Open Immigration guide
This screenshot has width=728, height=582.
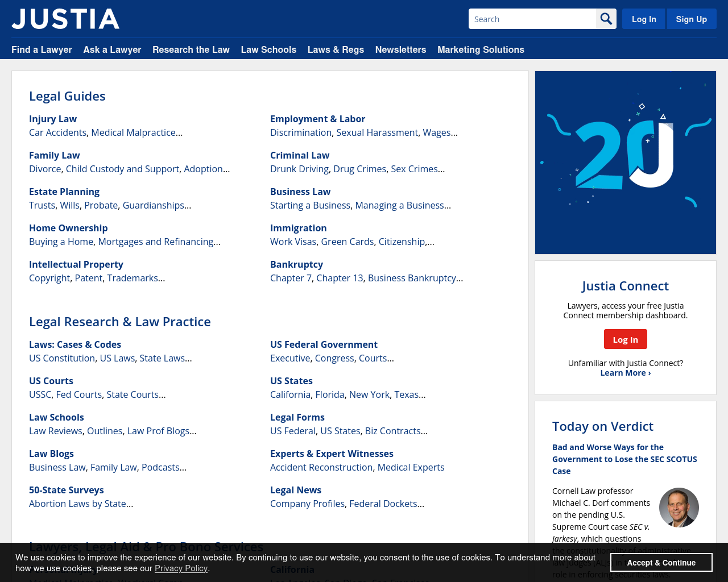pyautogui.click(x=298, y=228)
